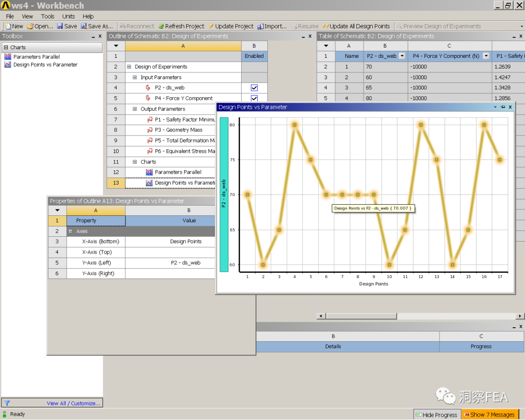
Task: Click the View All / Customize link
Action: [x=73, y=403]
